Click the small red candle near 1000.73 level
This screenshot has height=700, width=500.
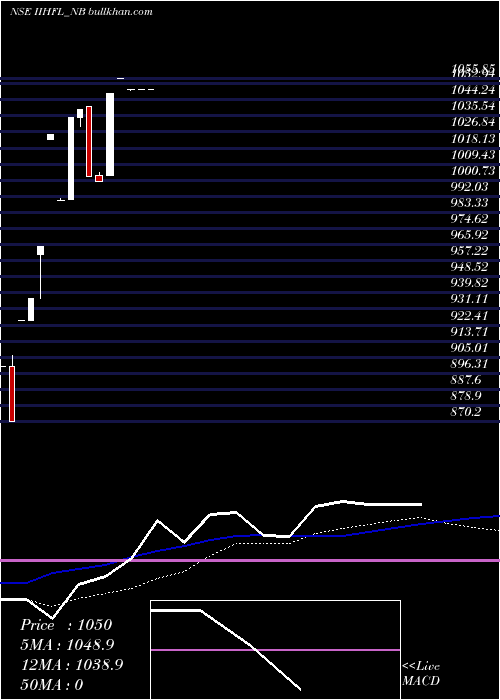click(x=99, y=178)
